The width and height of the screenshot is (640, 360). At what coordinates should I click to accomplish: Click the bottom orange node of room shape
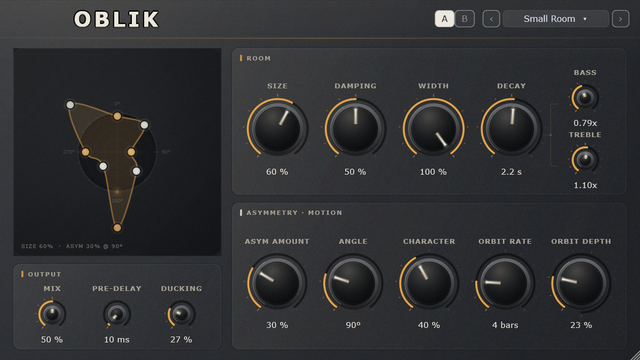point(117,228)
